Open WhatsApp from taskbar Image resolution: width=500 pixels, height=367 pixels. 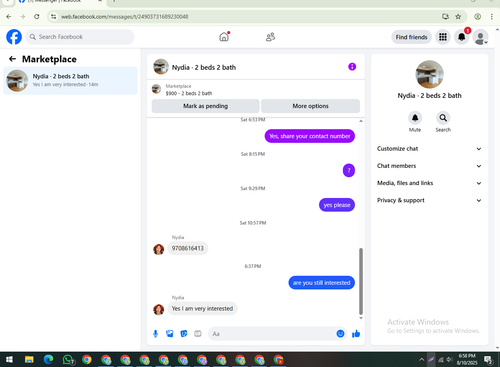68,360
